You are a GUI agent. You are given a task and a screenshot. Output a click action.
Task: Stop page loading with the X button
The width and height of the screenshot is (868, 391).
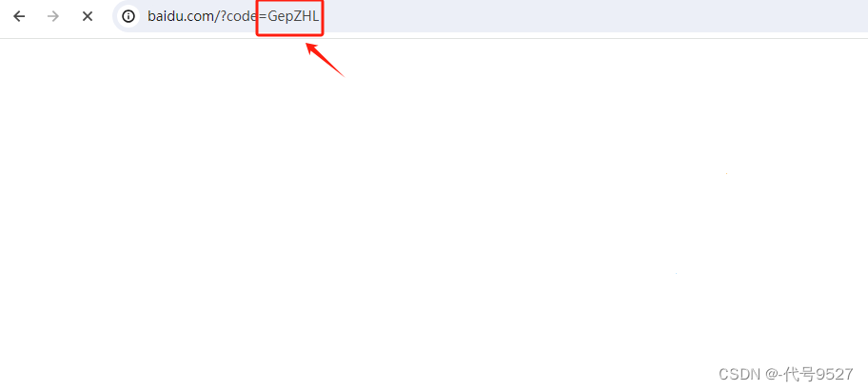click(88, 16)
